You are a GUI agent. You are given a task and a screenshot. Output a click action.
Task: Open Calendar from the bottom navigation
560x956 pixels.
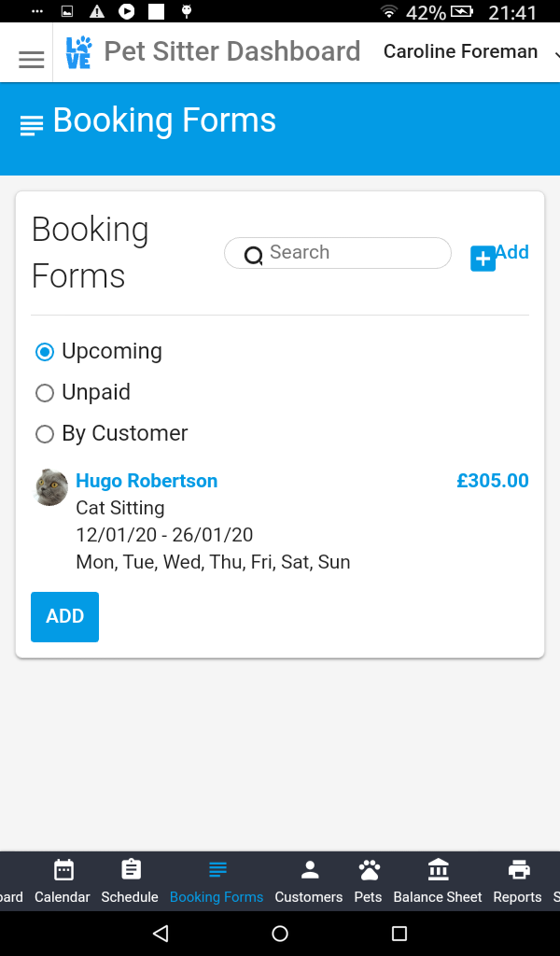coord(63,881)
